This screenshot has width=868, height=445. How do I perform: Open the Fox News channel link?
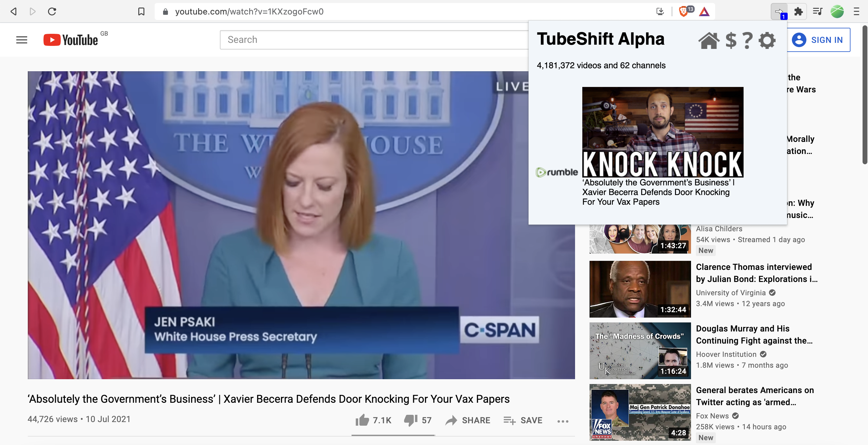[712, 416]
